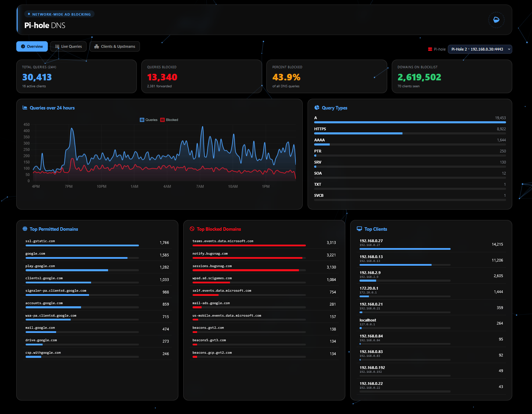Click the list icon in Live Queries tab

point(57,46)
